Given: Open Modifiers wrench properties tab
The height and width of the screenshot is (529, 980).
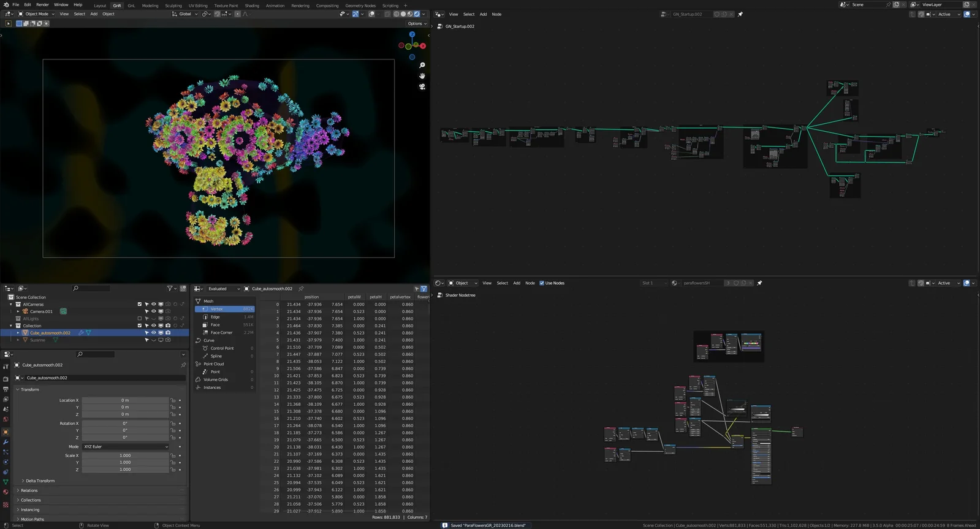Looking at the screenshot, I should coord(6,442).
